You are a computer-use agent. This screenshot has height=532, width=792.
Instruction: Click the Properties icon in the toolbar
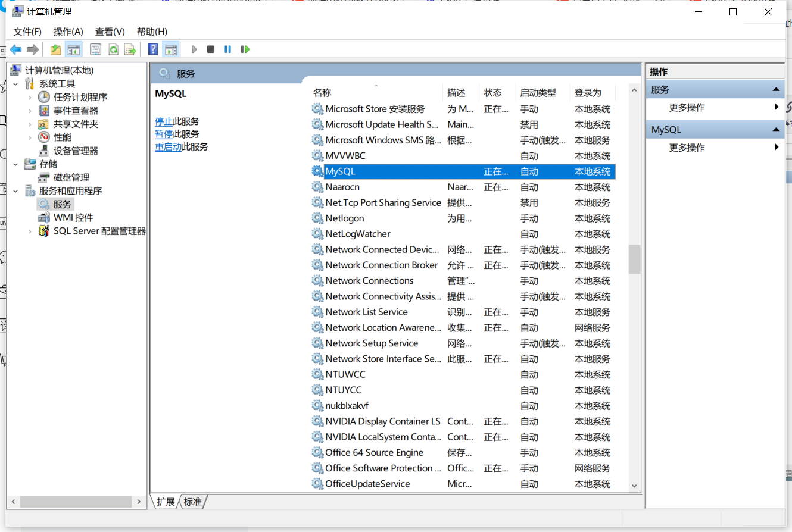point(95,49)
